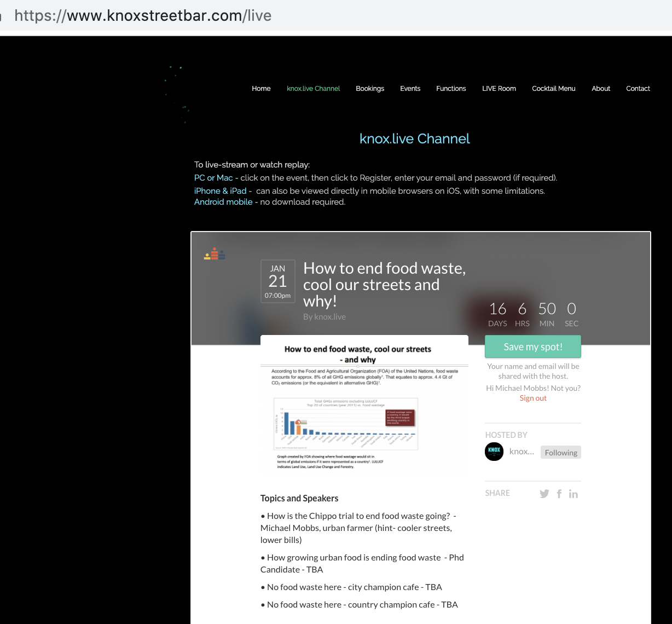Click the Knox host avatar logo
The image size is (672, 624).
(x=494, y=452)
